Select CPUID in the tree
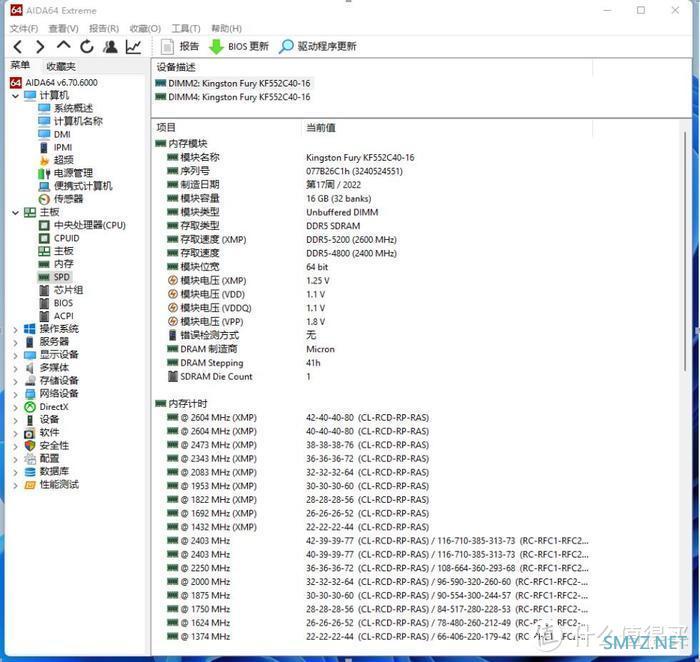This screenshot has height=662, width=700. (x=59, y=238)
